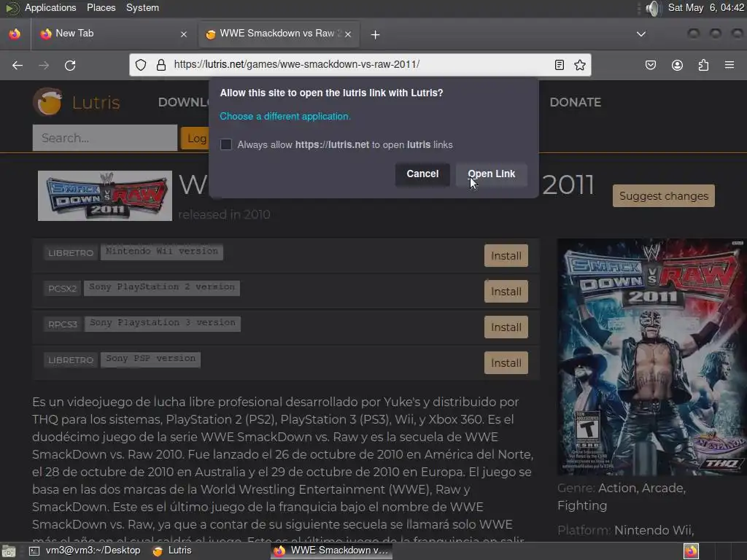747x560 pixels.
Task: Toggle Reader View icon in address bar
Action: click(x=560, y=65)
